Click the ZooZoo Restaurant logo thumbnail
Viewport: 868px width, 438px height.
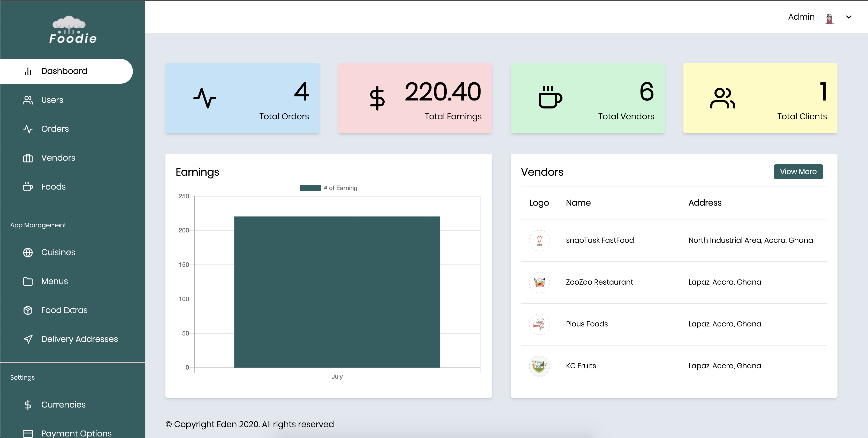tap(538, 281)
